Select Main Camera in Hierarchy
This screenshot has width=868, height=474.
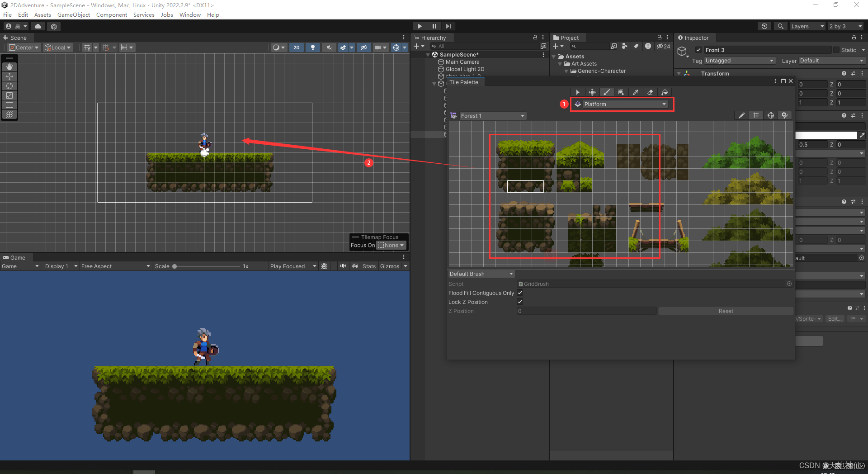coord(462,62)
